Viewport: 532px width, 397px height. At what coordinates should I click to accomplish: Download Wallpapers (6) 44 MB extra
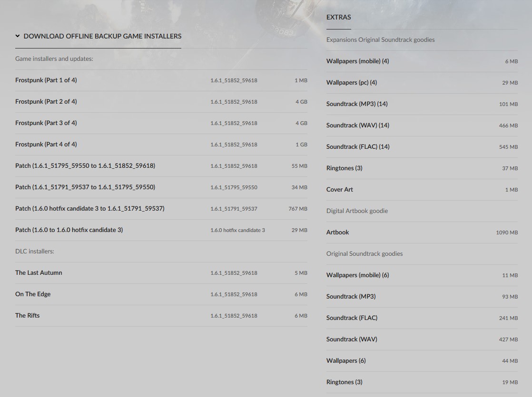tap(422, 360)
